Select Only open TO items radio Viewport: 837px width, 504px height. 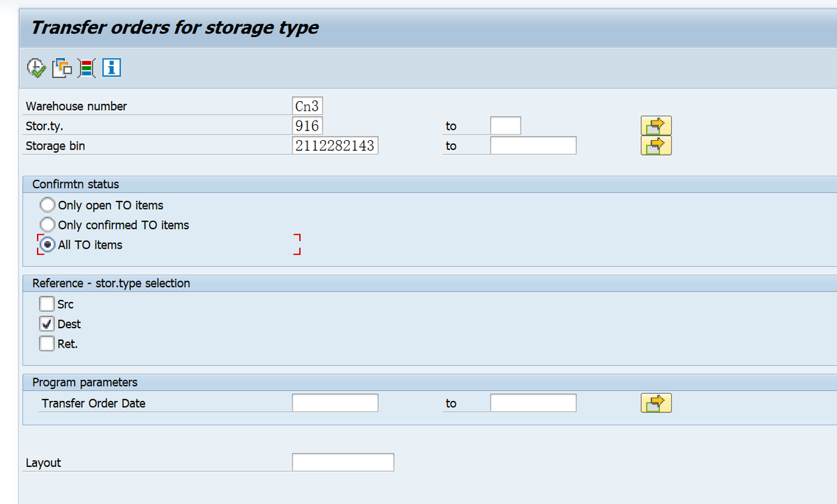pos(47,206)
